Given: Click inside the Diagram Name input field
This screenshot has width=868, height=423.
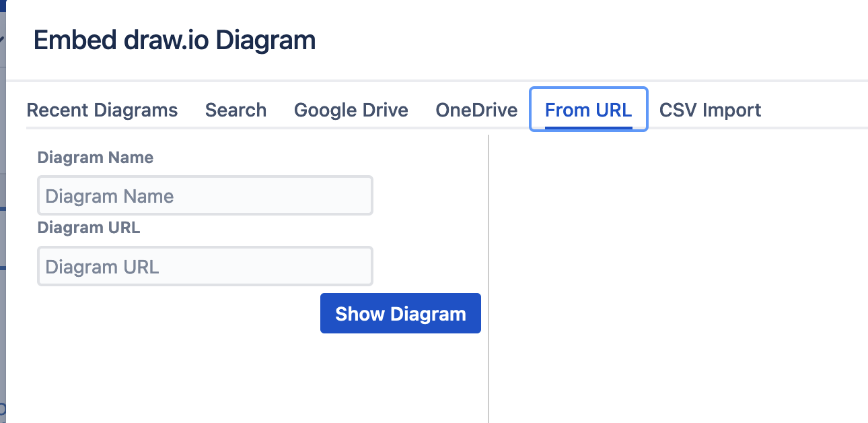Looking at the screenshot, I should click(x=205, y=195).
